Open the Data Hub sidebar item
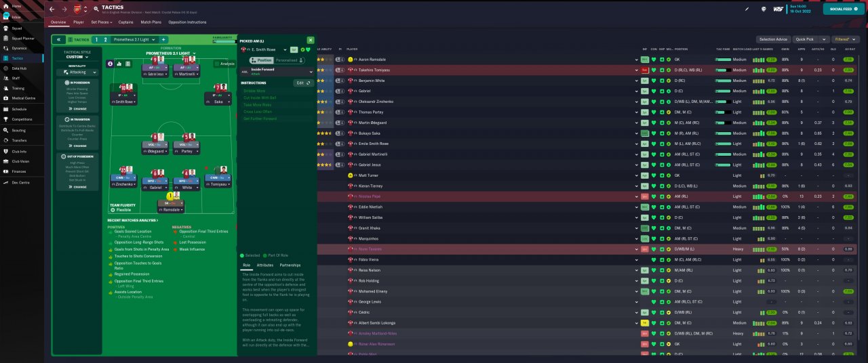Image resolution: width=868 pixels, height=363 pixels. [x=19, y=68]
